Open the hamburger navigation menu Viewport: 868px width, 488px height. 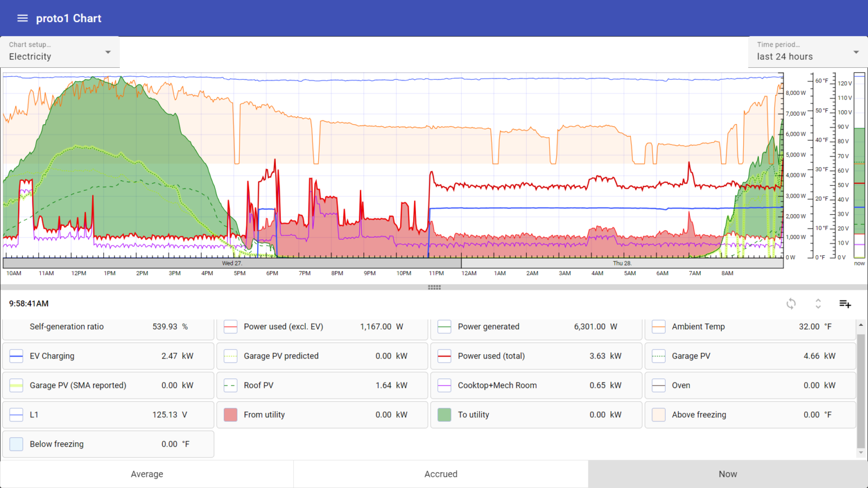(x=23, y=18)
